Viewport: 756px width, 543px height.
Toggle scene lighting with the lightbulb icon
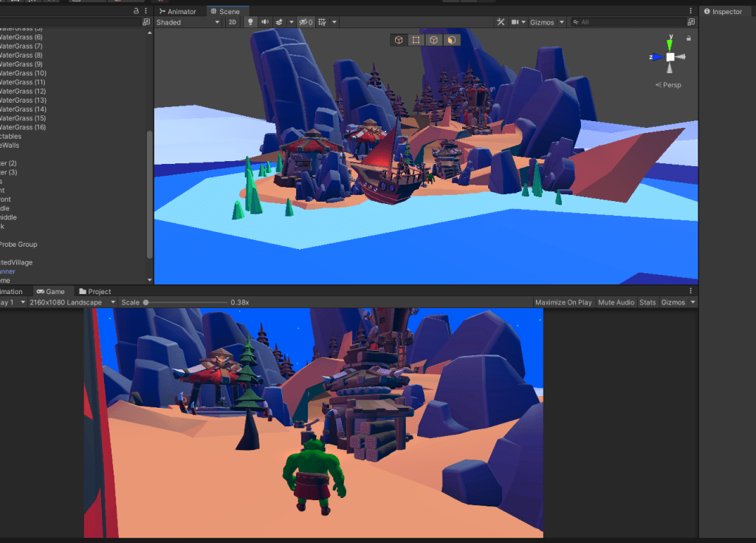[x=250, y=22]
